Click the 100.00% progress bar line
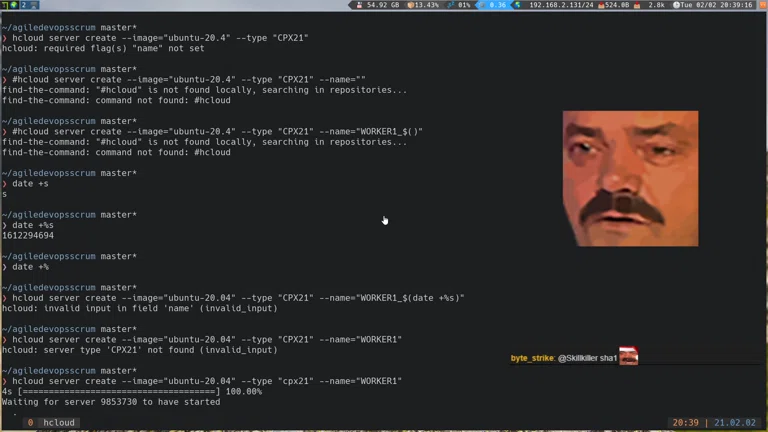The height and width of the screenshot is (432, 768). tap(132, 392)
